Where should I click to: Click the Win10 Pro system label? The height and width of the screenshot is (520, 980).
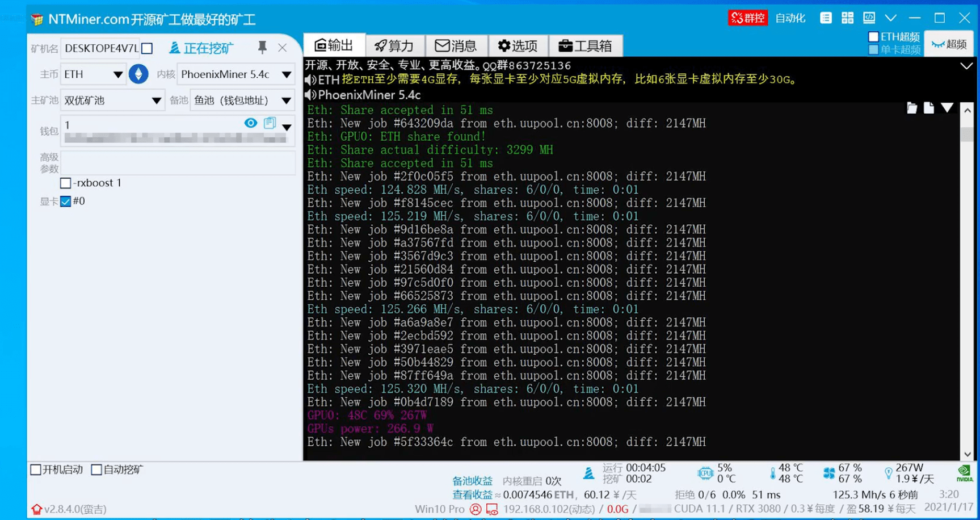click(440, 509)
